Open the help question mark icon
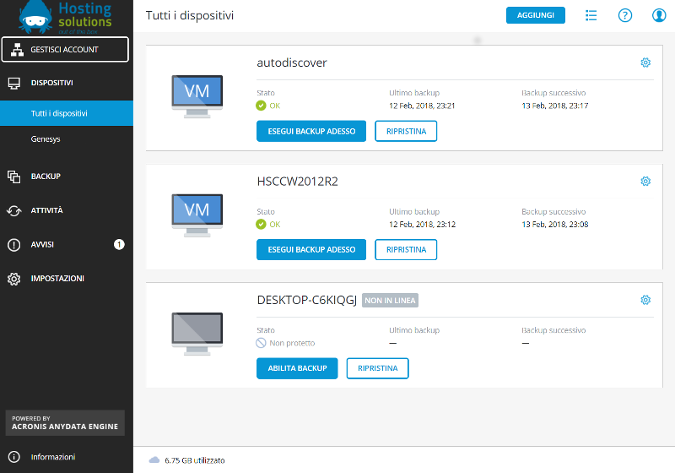This screenshot has height=473, width=675. coord(625,15)
